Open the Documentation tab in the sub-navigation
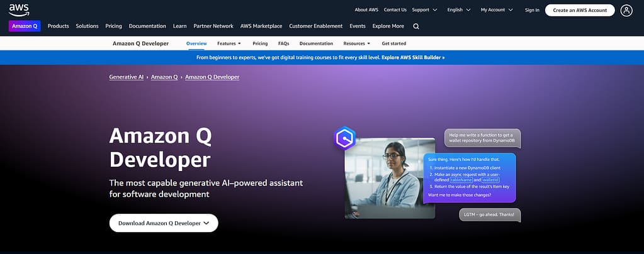 [x=316, y=43]
